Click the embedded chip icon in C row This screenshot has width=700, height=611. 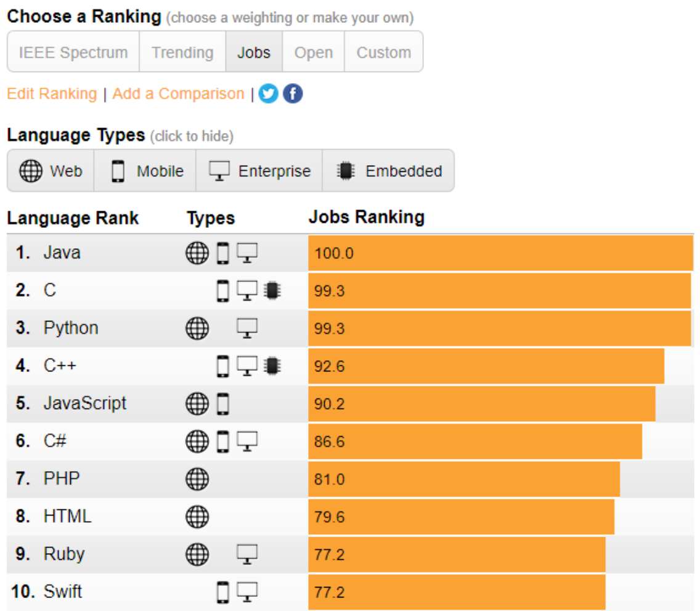point(272,291)
